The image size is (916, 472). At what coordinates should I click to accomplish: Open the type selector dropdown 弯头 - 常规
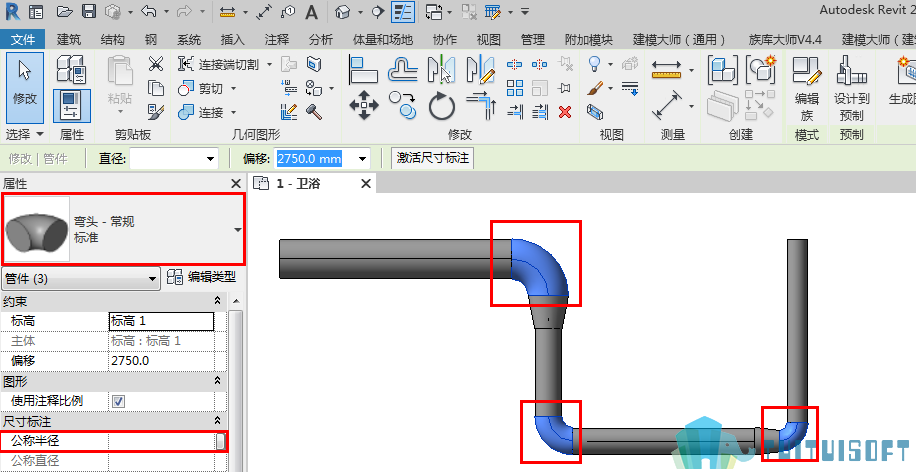point(238,230)
